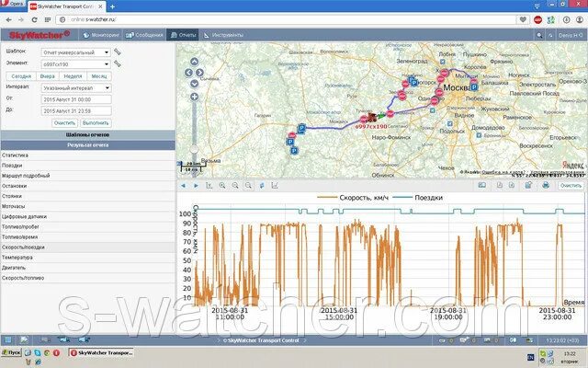Select the Месяц period button
Viewport: 588px width, 368px height.
tap(99, 76)
